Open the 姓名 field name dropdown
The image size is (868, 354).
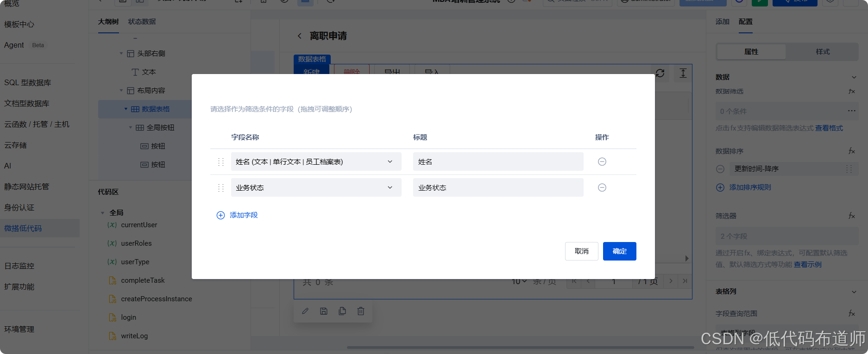(316, 161)
